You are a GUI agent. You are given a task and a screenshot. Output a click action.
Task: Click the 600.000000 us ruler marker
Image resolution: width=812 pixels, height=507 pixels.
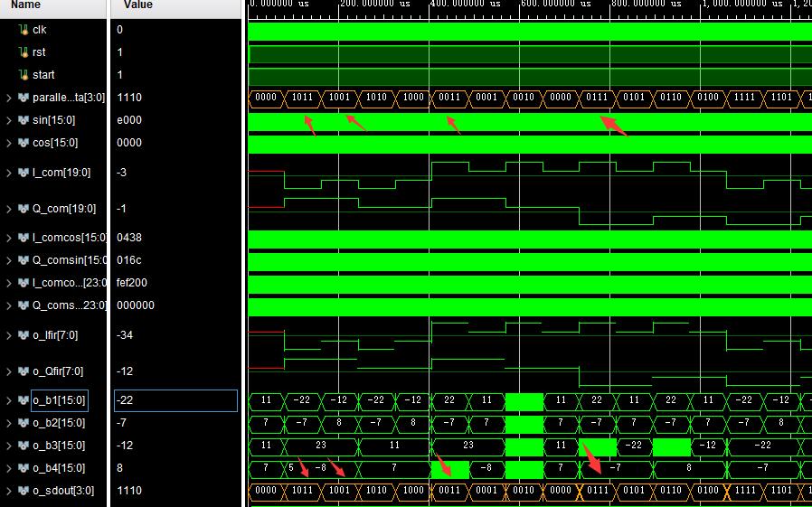click(556, 4)
